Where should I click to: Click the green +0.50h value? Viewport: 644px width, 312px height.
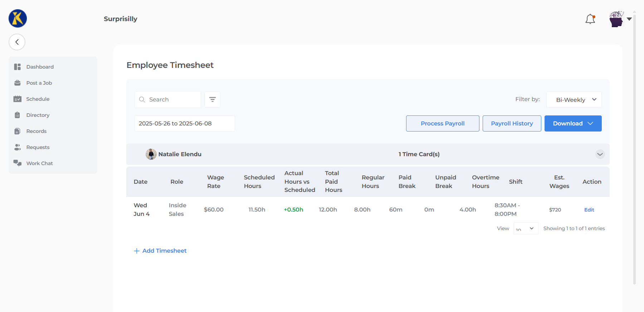pyautogui.click(x=293, y=210)
